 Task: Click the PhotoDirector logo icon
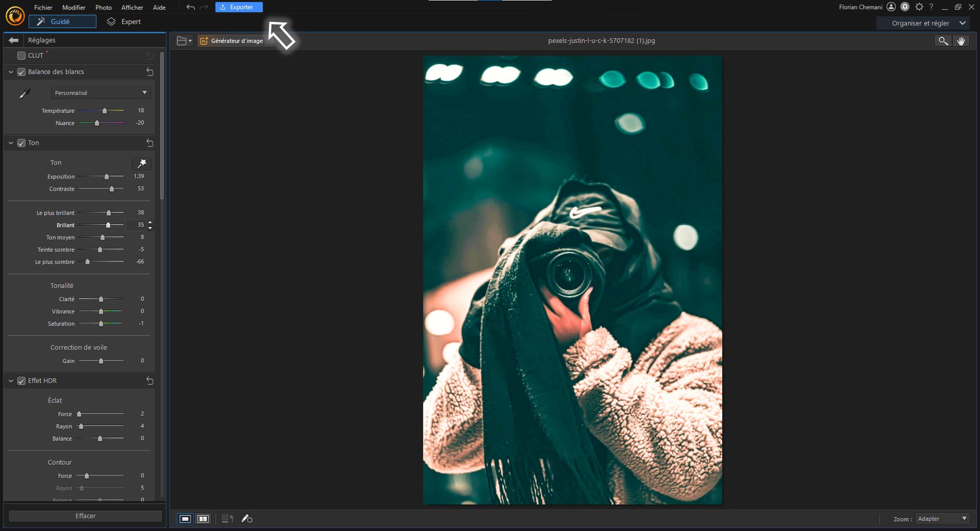(x=15, y=16)
